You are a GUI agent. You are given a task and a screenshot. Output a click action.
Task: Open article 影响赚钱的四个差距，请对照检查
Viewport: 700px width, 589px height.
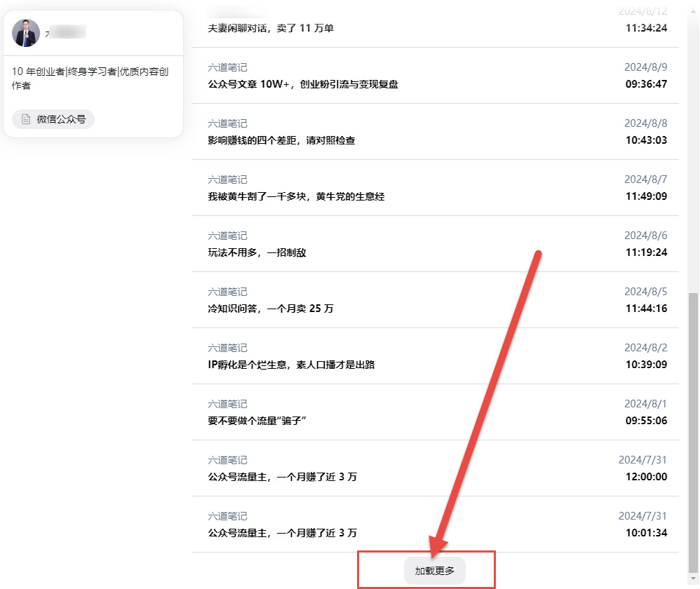281,140
